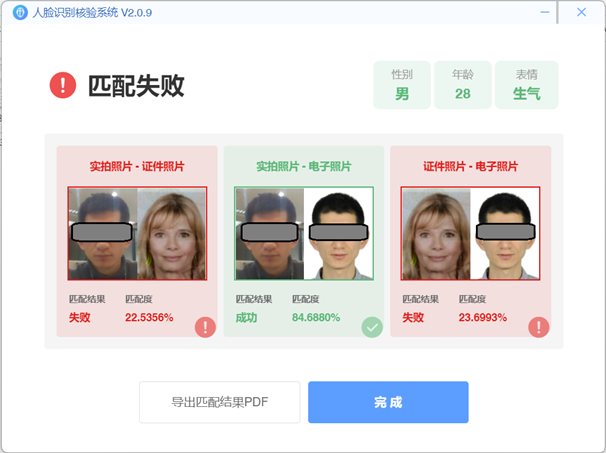Select the 性别 男 info tile
Image resolution: width=606 pixels, height=453 pixels.
click(x=402, y=85)
